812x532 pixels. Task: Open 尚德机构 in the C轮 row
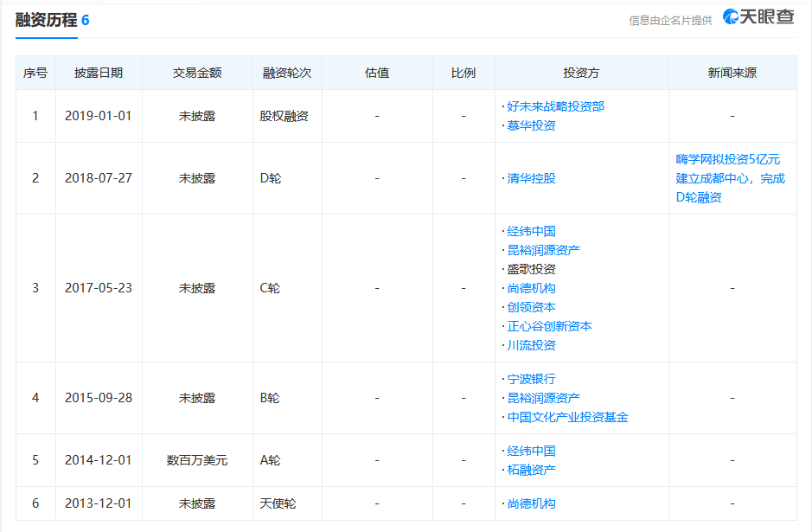(x=531, y=288)
